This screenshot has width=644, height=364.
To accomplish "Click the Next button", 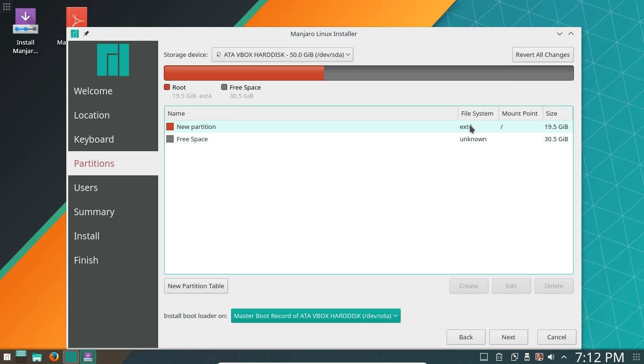I will 509,337.
